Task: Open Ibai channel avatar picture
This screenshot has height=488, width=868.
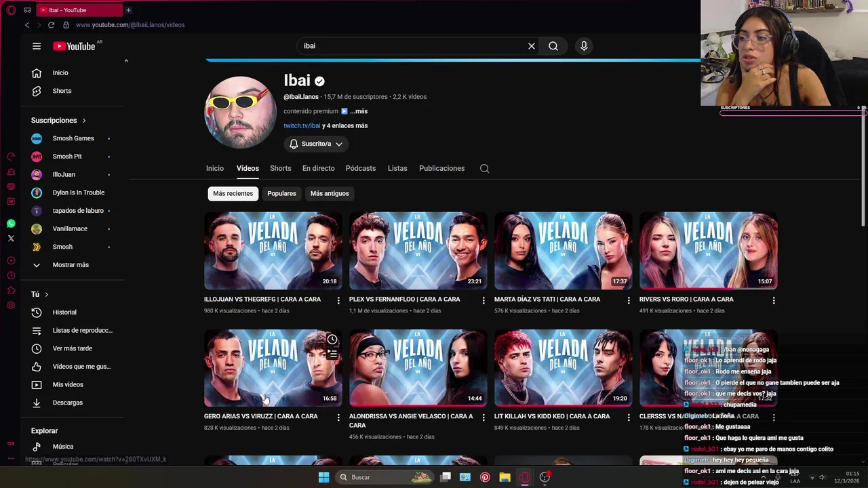Action: click(240, 113)
